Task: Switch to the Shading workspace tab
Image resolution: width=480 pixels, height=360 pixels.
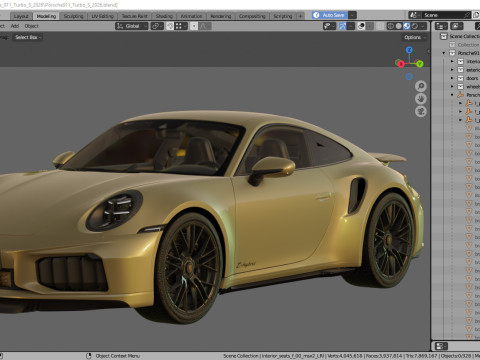Action: pos(164,16)
